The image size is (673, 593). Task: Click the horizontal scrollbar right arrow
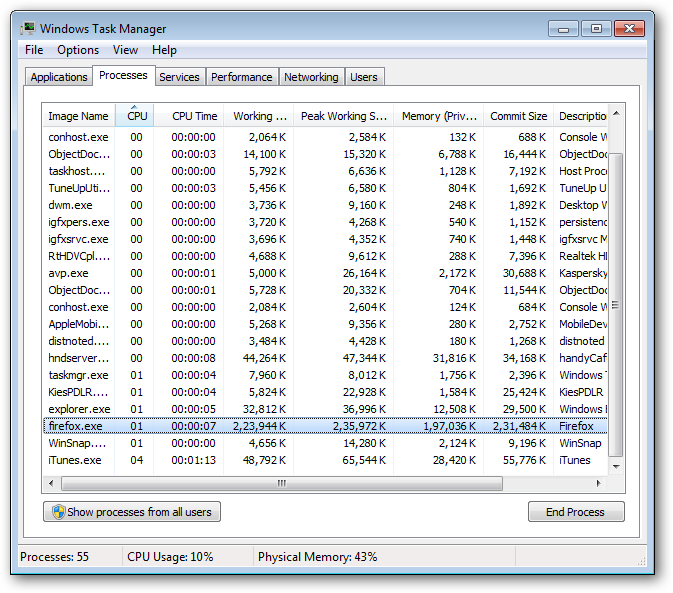[x=599, y=484]
